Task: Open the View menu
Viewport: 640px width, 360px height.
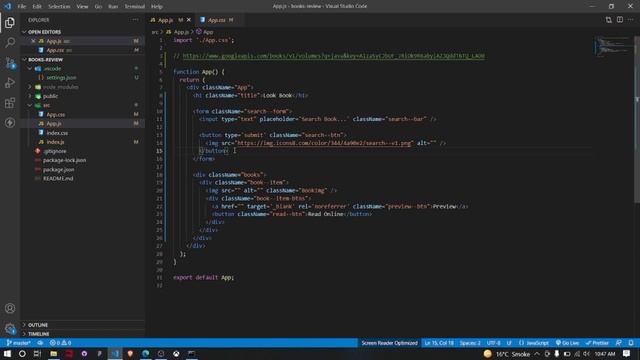Action: pos(82,7)
